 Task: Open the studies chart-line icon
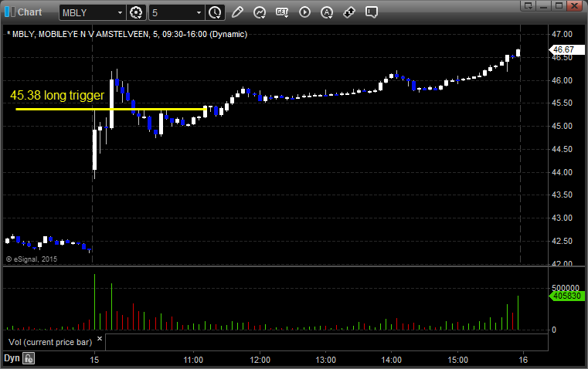pyautogui.click(x=259, y=12)
